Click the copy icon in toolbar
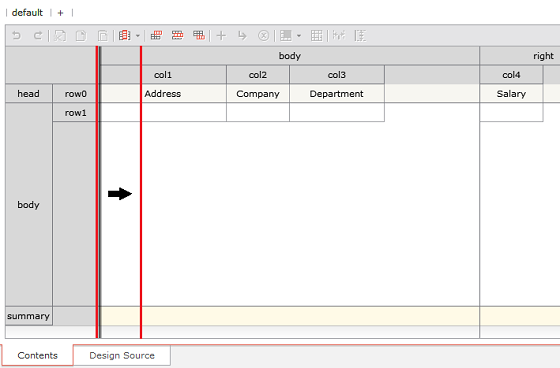560x368 pixels. 81,36
